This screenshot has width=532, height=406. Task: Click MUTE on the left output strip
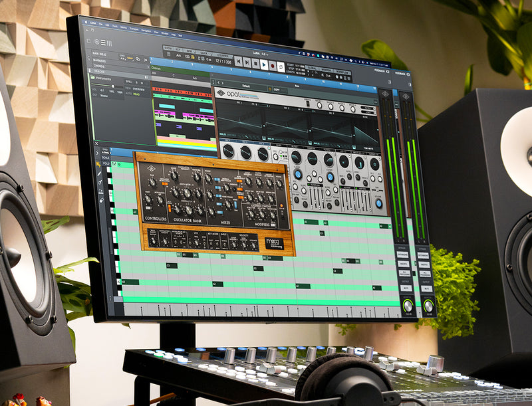tap(406, 288)
